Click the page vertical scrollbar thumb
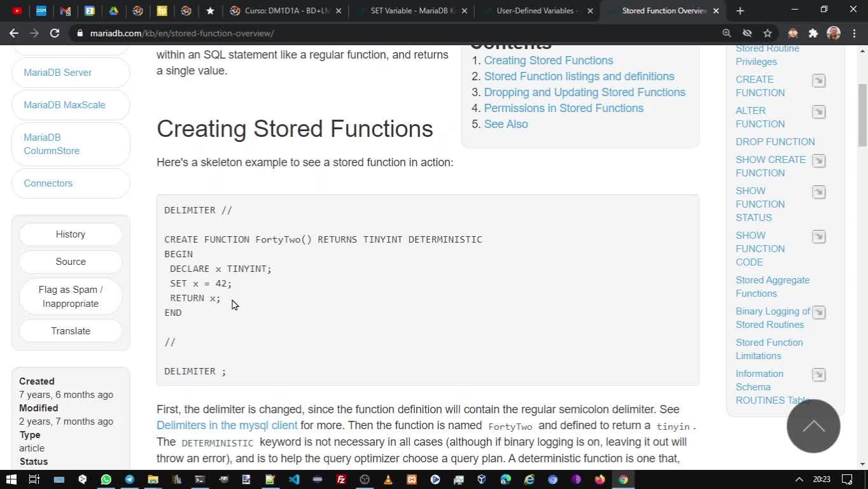Viewport: 868px width, 489px height. click(862, 115)
